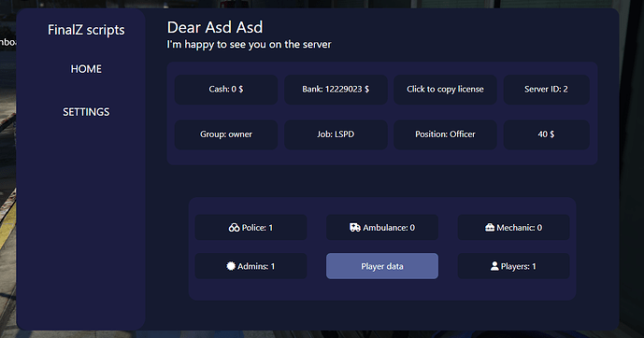Screen dimensions: 644x338
Task: Click the Mechanic: 0 text
Action: [519, 228]
